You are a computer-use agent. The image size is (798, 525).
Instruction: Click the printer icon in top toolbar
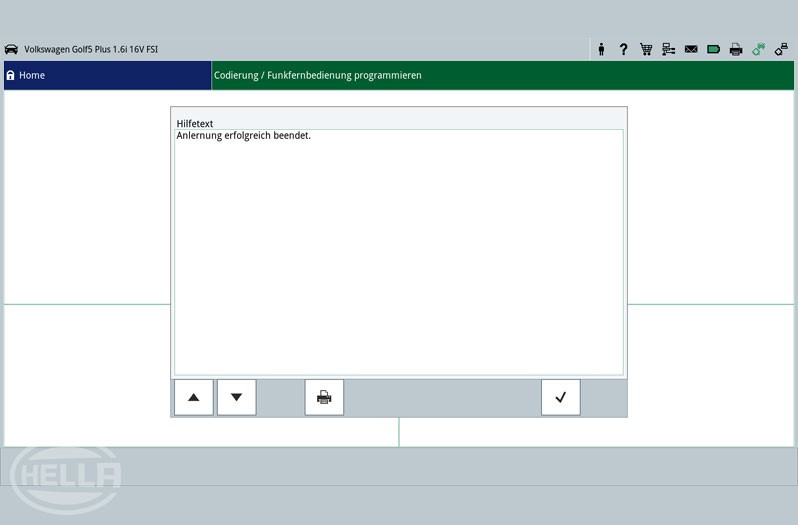coord(736,49)
